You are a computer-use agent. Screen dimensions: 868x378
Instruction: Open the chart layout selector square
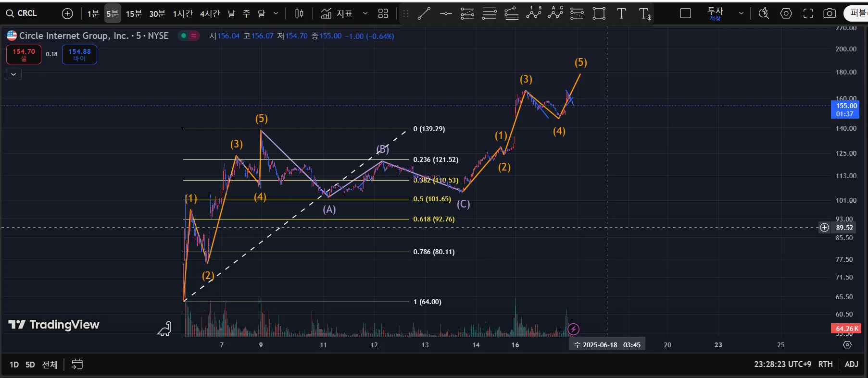tap(685, 13)
